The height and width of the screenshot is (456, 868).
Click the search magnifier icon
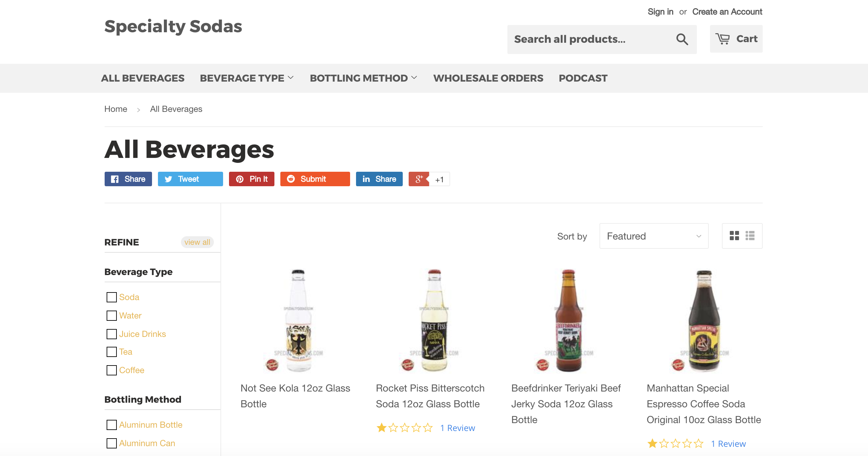(682, 39)
